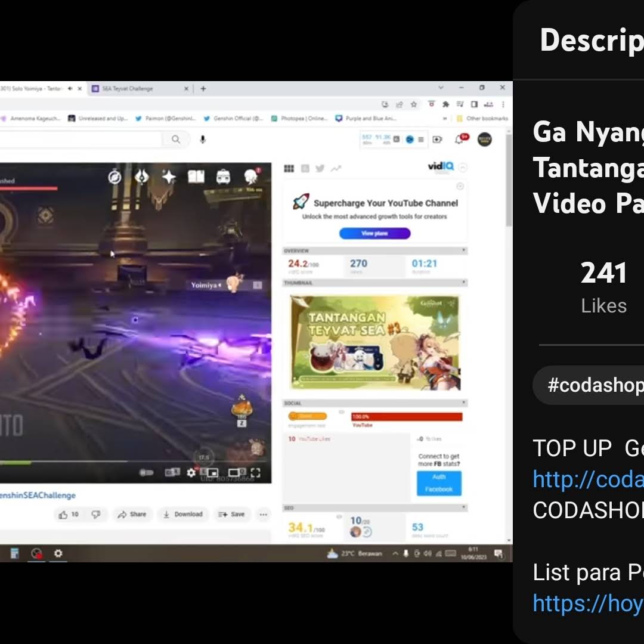Open the vidIQ grid view icon
Screen dimensions: 644x644
(x=289, y=169)
